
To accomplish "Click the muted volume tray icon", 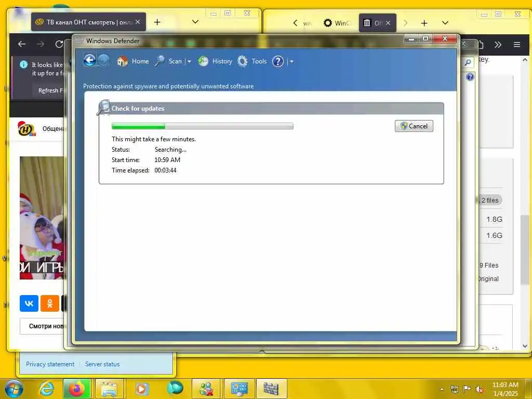I will [480, 389].
